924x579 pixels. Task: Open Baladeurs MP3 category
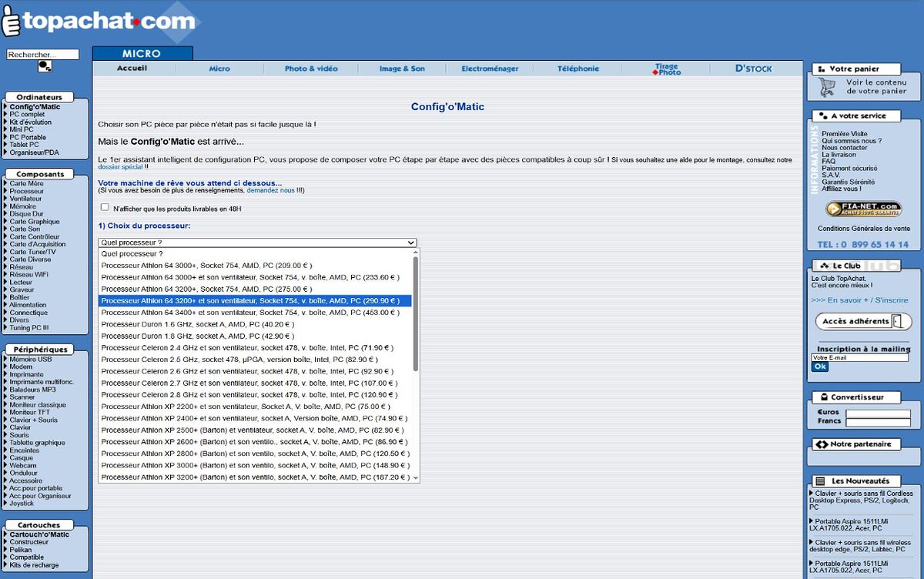32,390
